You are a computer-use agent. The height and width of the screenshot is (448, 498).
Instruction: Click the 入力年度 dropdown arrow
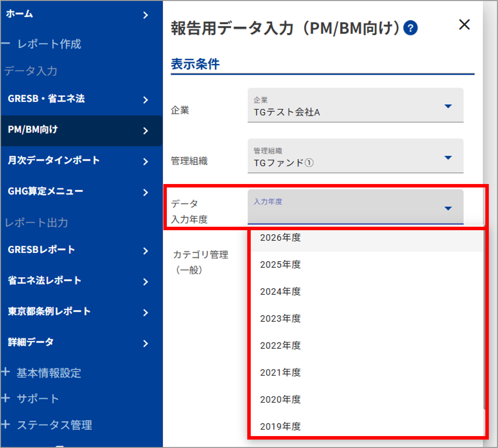pos(448,208)
